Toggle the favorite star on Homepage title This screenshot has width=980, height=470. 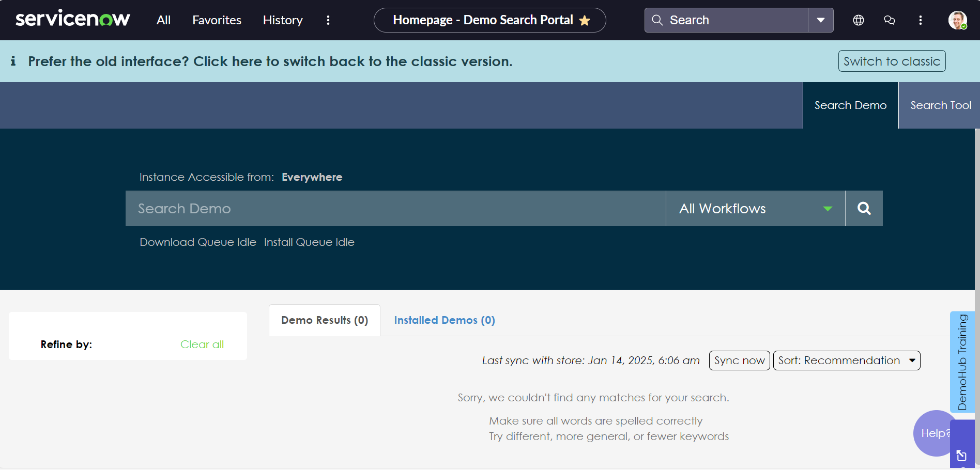[x=585, y=20]
